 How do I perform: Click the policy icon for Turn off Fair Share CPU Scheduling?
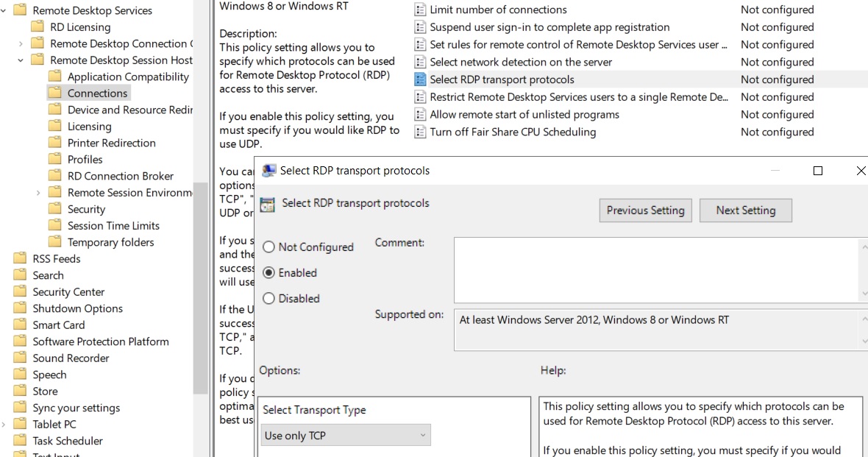tap(420, 132)
